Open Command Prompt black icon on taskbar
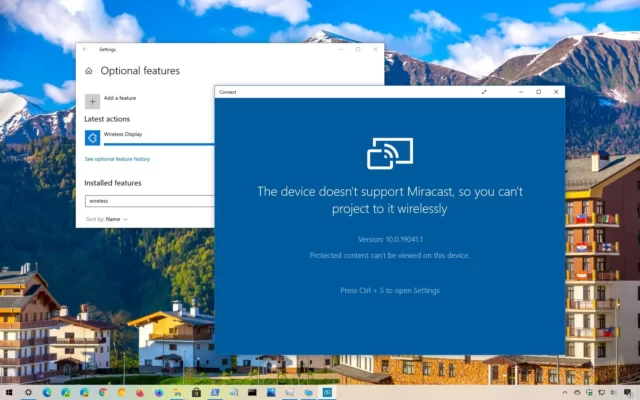Image resolution: width=640 pixels, height=400 pixels. tap(252, 393)
